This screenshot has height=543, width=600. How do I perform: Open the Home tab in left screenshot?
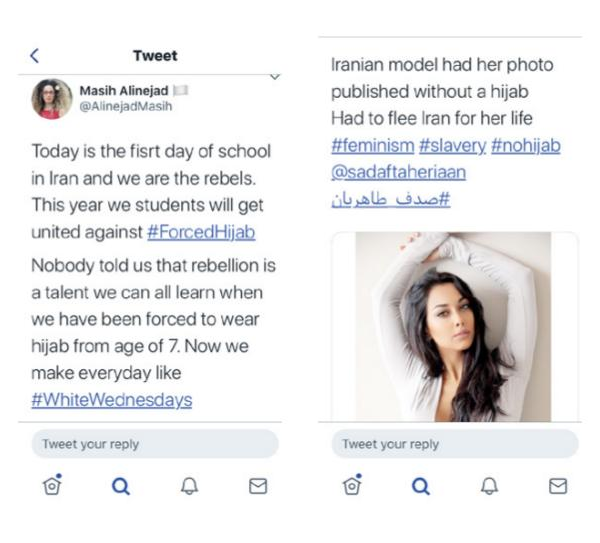click(x=52, y=485)
